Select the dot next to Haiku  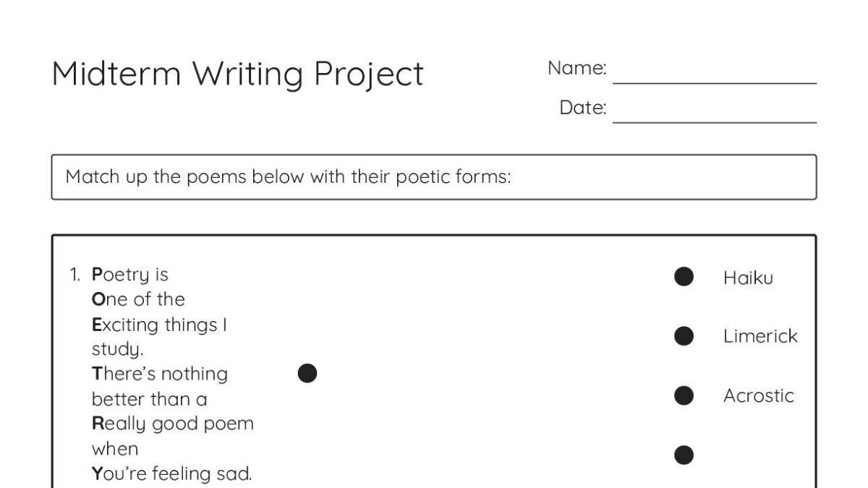(684, 276)
